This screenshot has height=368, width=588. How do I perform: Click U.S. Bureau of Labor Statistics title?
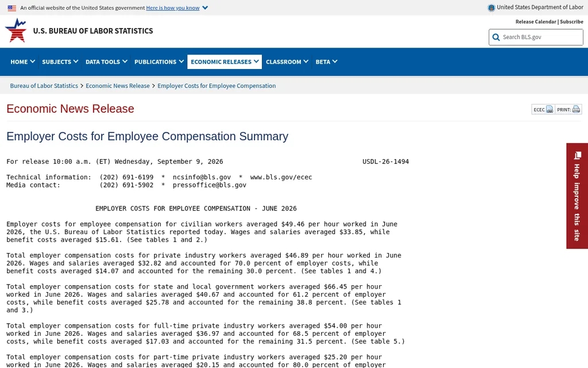coord(93,31)
